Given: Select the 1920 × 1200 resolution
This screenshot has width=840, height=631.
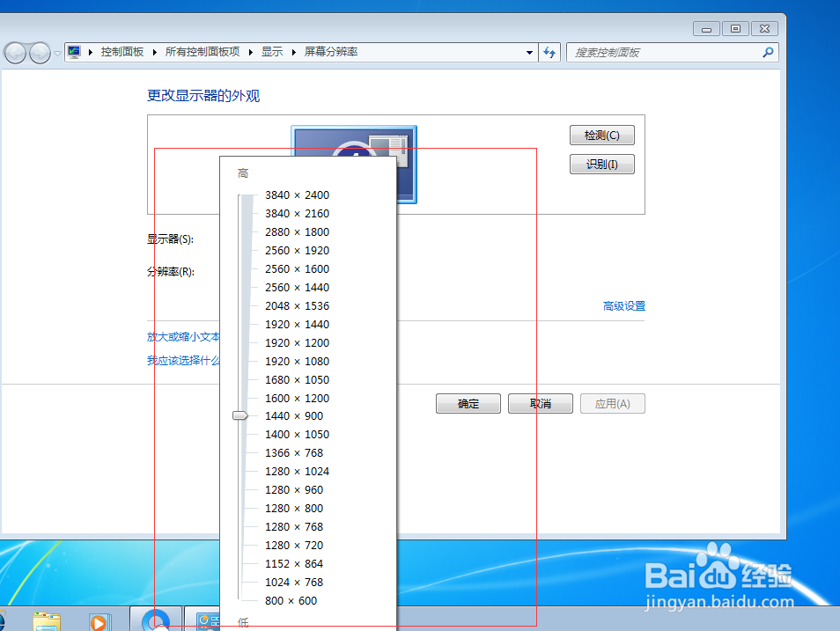Looking at the screenshot, I should pos(298,343).
